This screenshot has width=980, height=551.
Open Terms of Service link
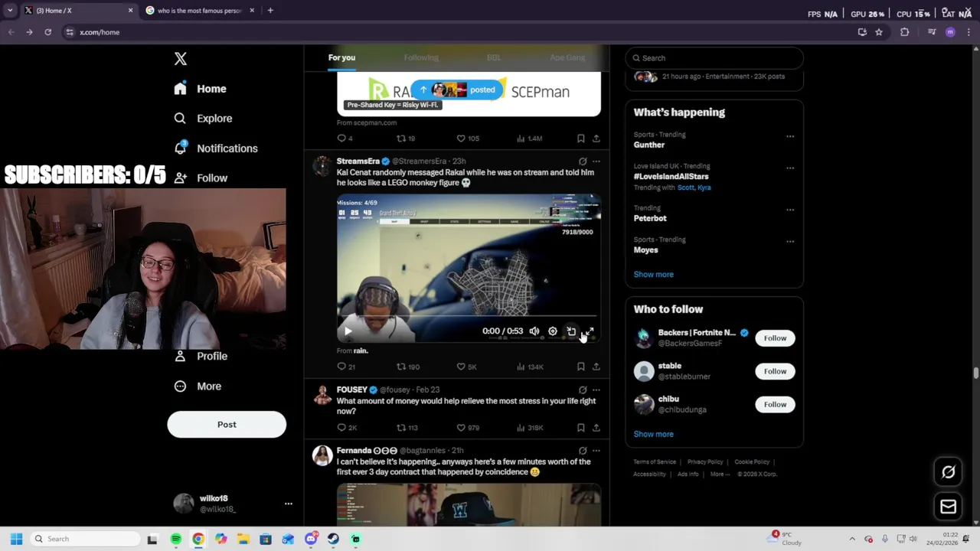point(655,462)
